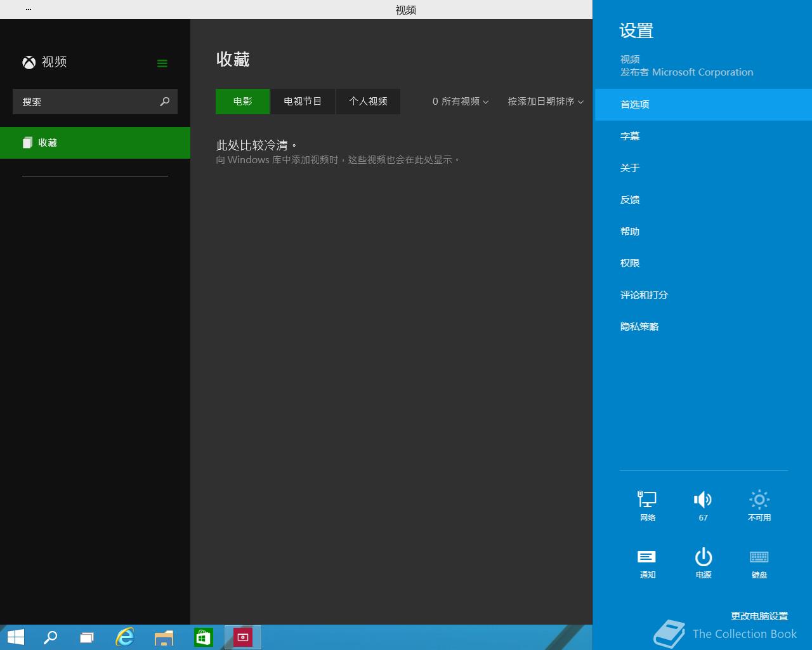Toggle the green hamburger menu icon
This screenshot has height=650, width=812.
162,63
